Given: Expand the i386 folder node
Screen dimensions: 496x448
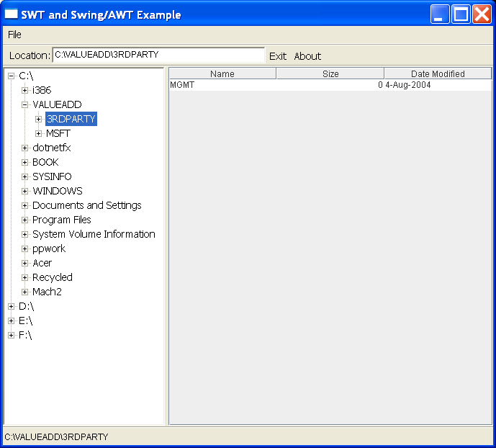Looking at the screenshot, I should pos(24,91).
